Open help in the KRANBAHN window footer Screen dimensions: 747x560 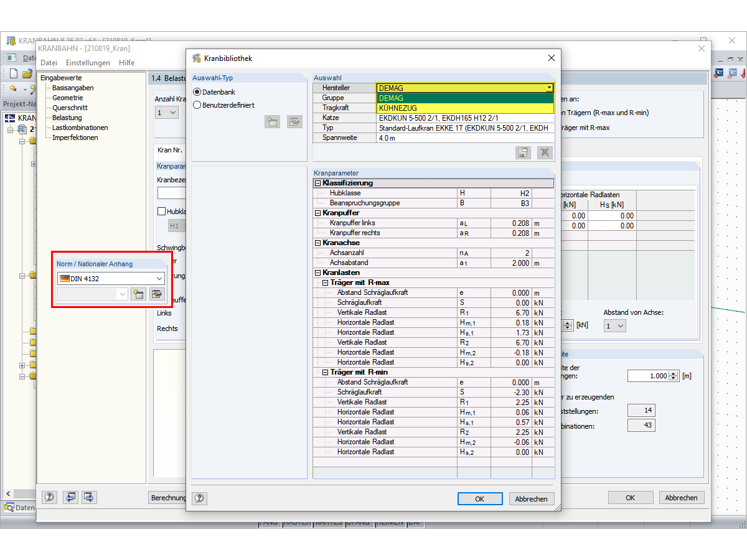[x=49, y=497]
